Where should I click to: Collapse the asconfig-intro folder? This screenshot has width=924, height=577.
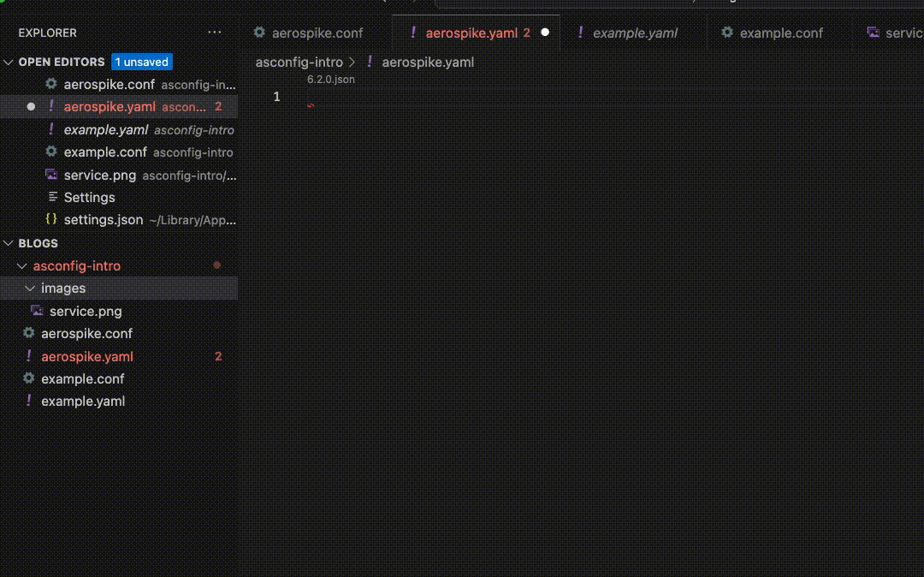point(23,265)
